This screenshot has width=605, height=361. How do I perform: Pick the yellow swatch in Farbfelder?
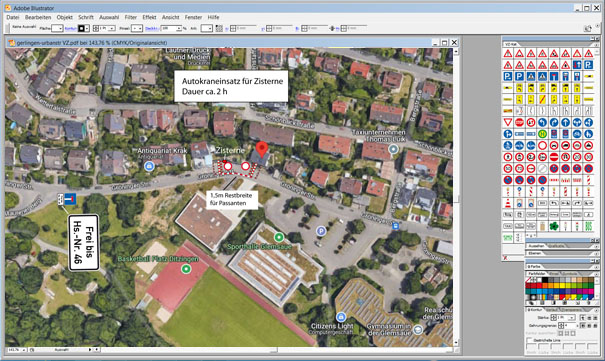point(563,286)
